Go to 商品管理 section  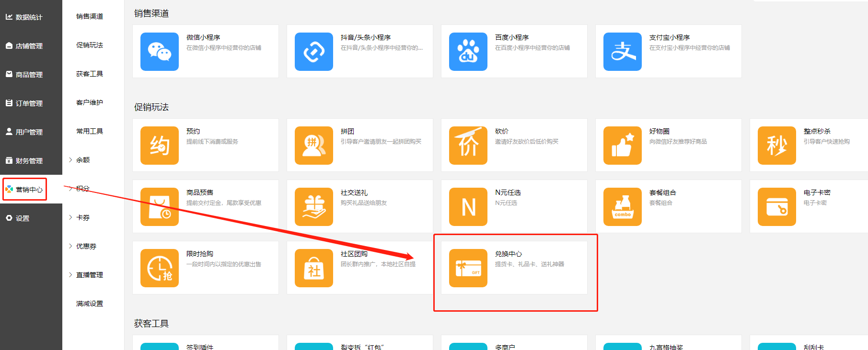pyautogui.click(x=29, y=75)
